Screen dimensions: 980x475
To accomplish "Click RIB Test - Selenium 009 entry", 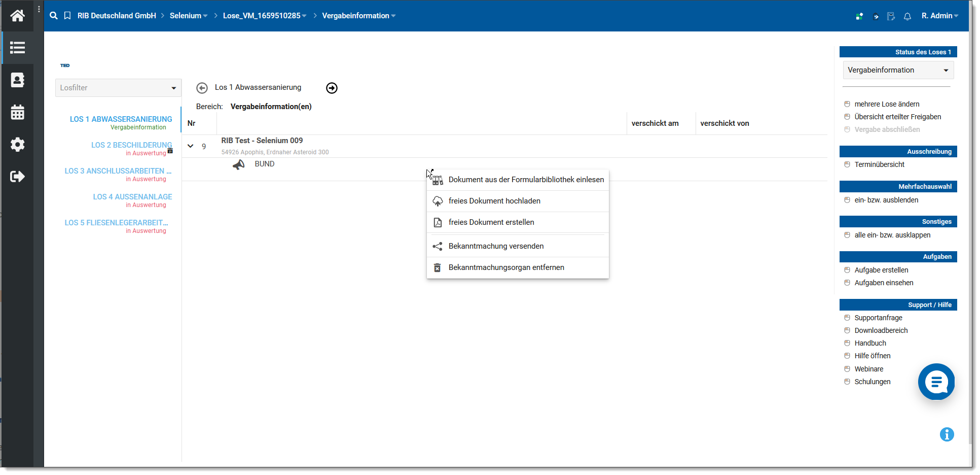I will tap(262, 141).
